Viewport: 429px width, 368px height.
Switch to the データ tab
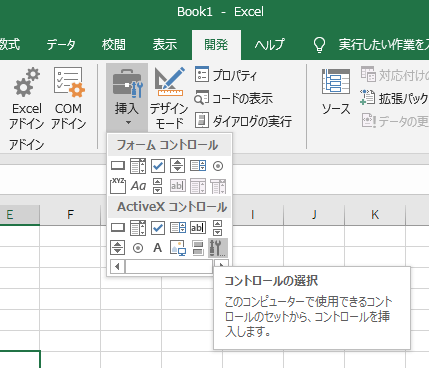coord(61,45)
